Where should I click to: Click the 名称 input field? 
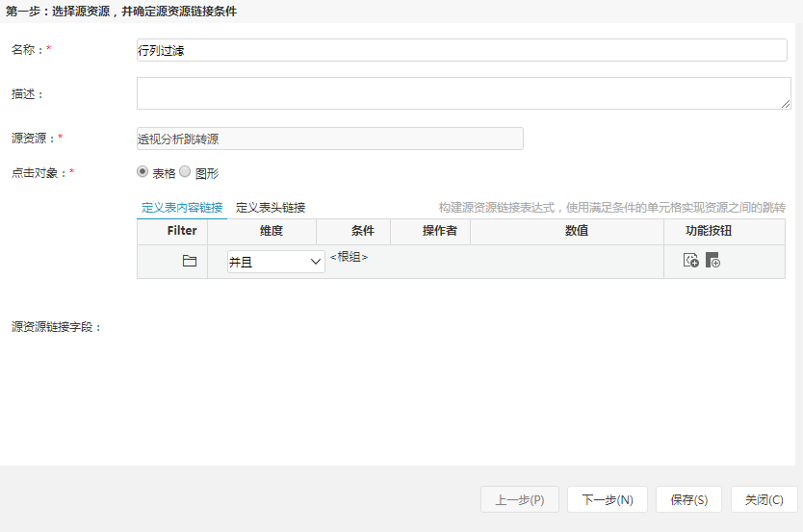[461, 50]
